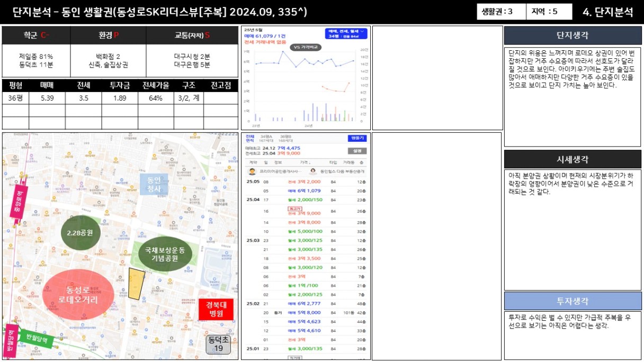Select the 월세 1억/100 transaction row

(x=306, y=285)
